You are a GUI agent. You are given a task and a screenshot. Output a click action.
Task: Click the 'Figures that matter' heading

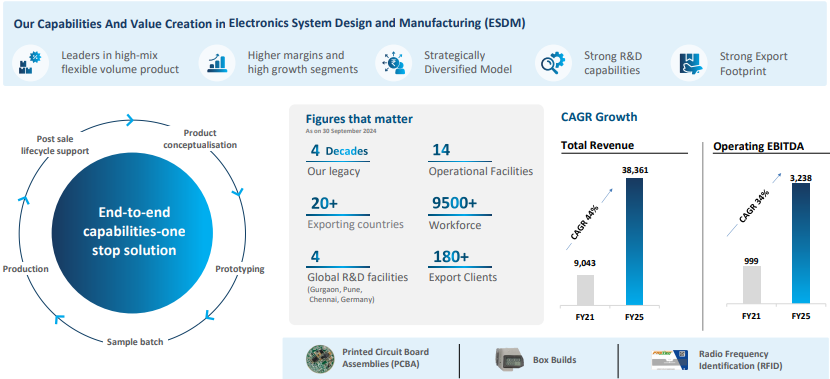point(359,119)
